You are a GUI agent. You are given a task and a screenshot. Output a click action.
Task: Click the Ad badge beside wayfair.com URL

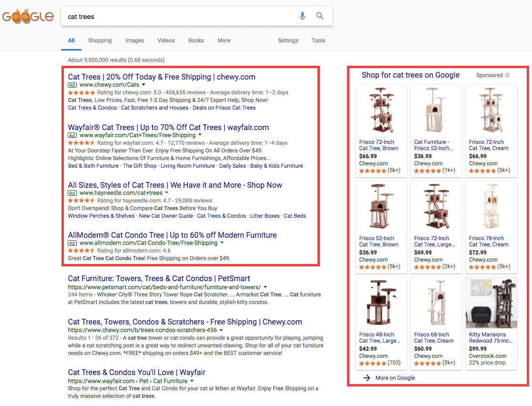coord(72,135)
